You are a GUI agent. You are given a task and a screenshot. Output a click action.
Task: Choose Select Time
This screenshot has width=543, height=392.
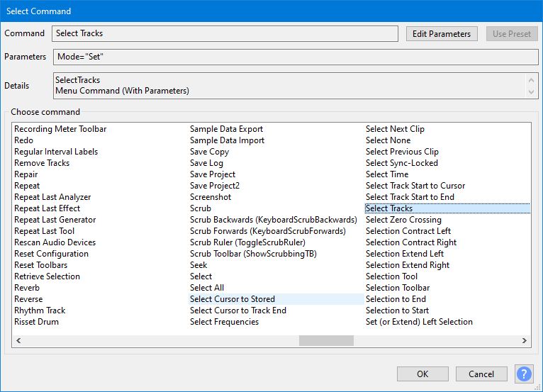387,174
